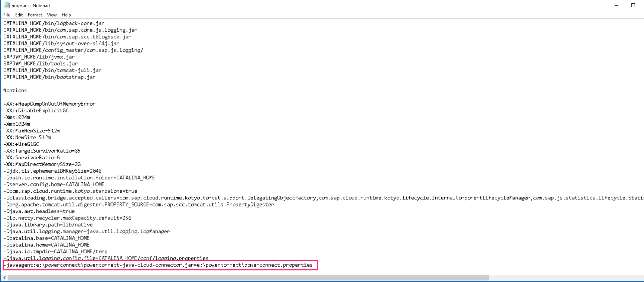Minimize the props.ini Notepad window
644x282 pixels.
point(617,6)
